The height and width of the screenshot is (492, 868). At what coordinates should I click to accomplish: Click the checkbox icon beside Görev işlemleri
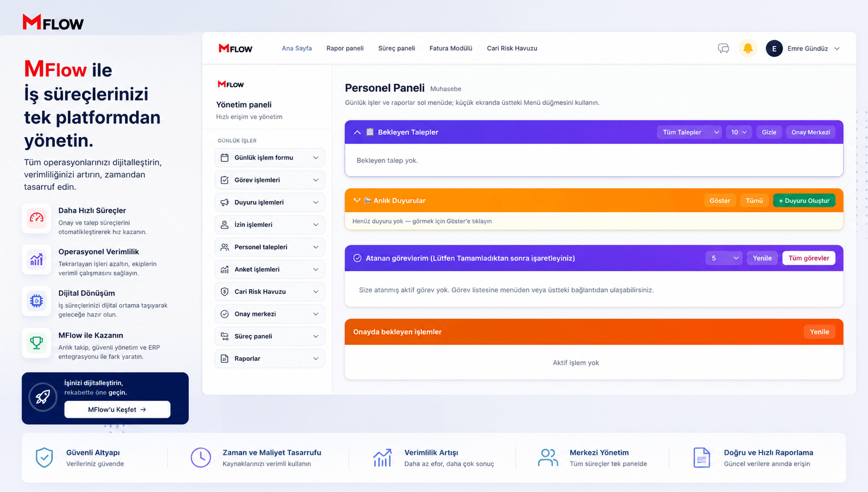225,180
